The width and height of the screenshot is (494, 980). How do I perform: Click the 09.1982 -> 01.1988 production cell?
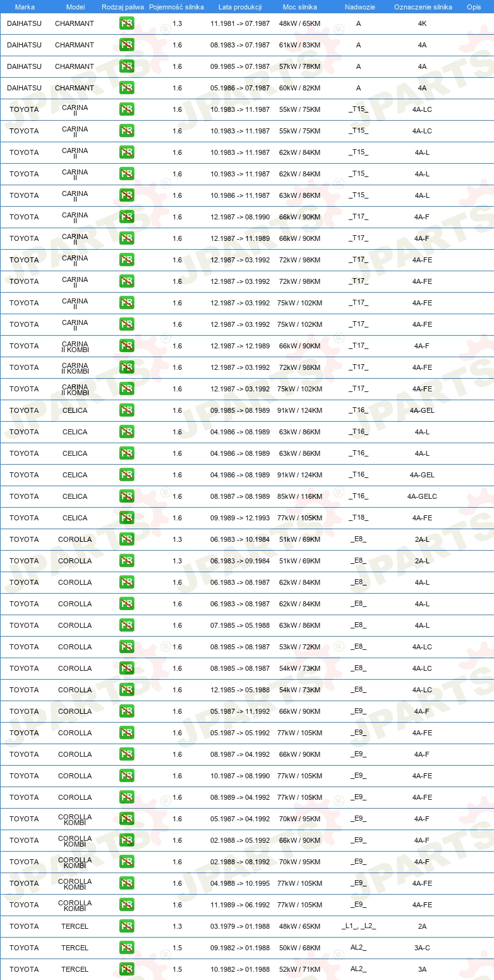pyautogui.click(x=240, y=948)
